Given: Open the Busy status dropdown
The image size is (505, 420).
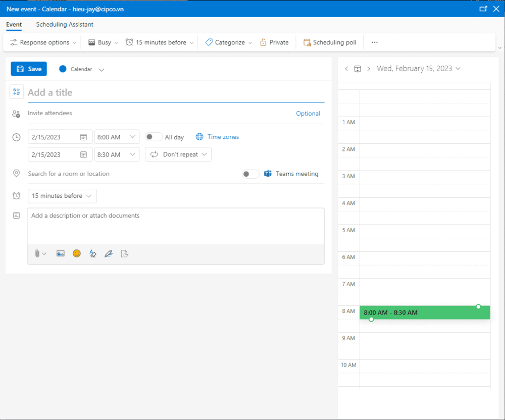Looking at the screenshot, I should (102, 42).
